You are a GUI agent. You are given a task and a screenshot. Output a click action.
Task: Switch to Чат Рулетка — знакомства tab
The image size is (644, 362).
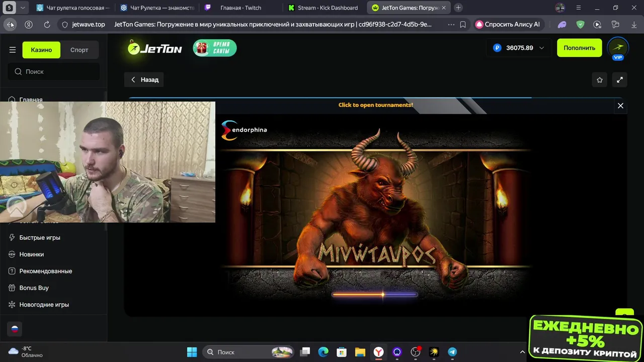(x=157, y=8)
